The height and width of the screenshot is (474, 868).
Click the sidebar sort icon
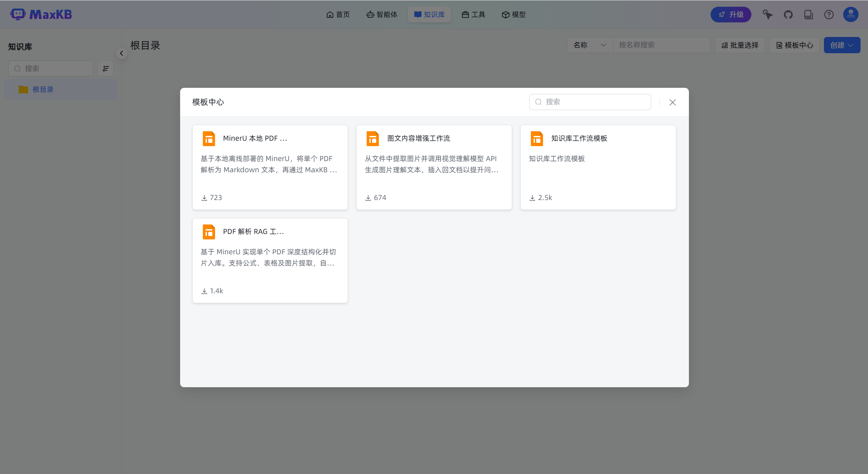[x=105, y=68]
